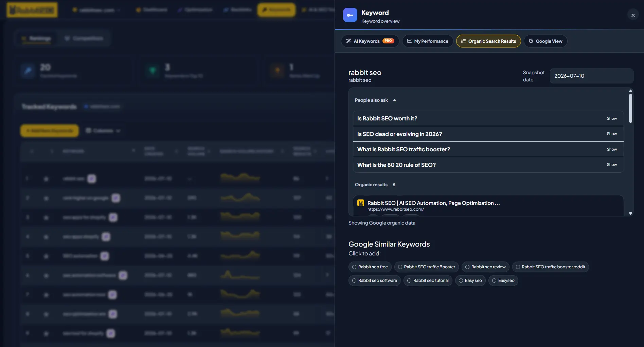Show answer for "Is SEO dead or evolving in 2026?"
The image size is (644, 347).
pos(612,134)
